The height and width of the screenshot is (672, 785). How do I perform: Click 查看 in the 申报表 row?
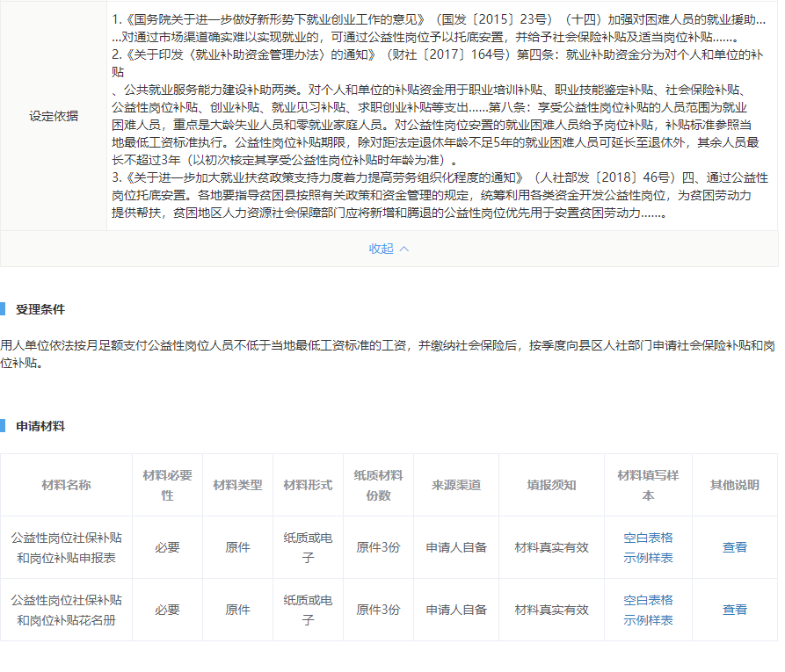click(735, 547)
